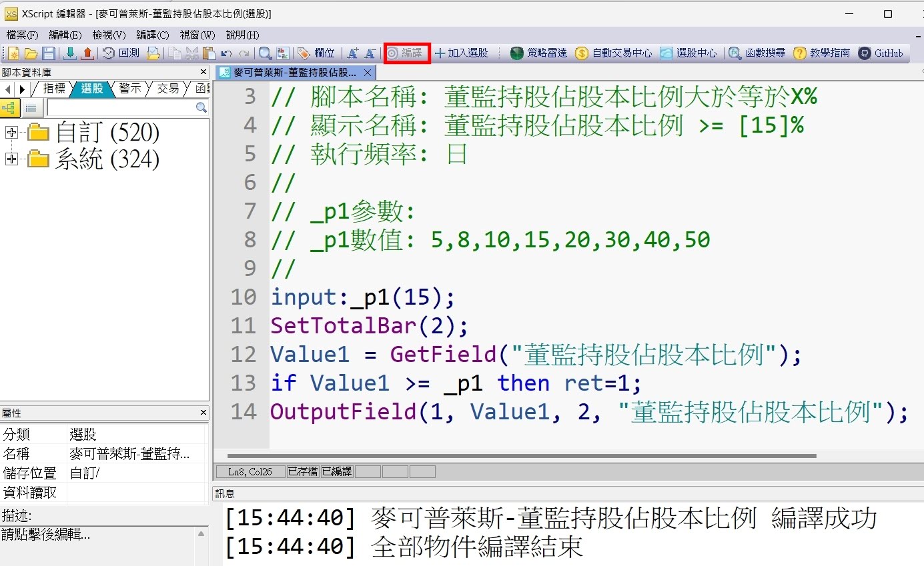The image size is (924, 566).
Task: Click the 加入選股 button
Action: 461,53
